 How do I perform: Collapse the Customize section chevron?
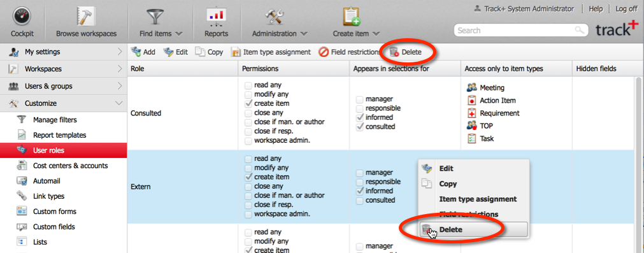coord(120,103)
